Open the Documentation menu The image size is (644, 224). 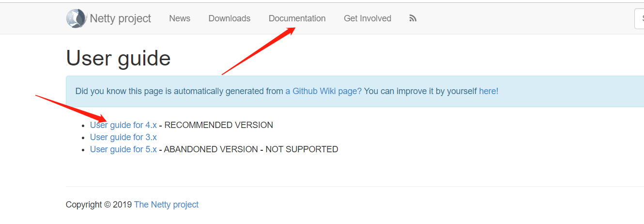tap(297, 18)
